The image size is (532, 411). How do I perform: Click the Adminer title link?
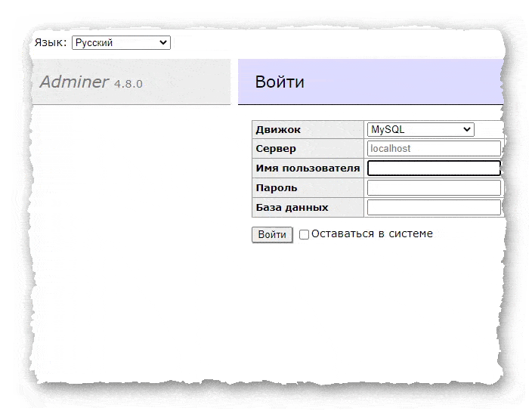pos(74,82)
